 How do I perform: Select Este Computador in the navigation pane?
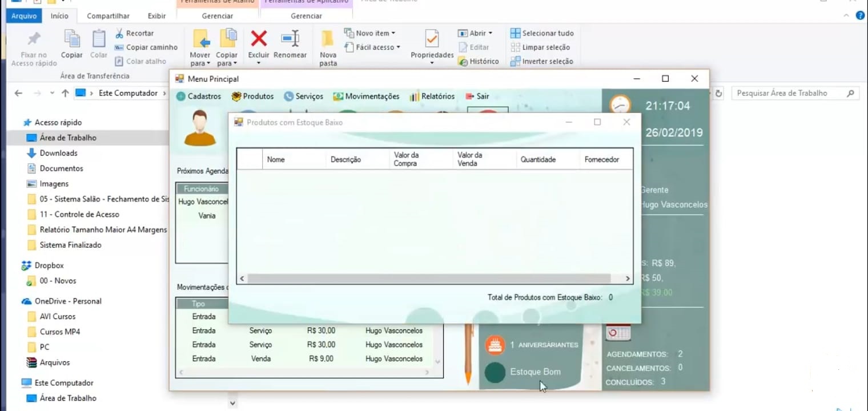click(64, 383)
